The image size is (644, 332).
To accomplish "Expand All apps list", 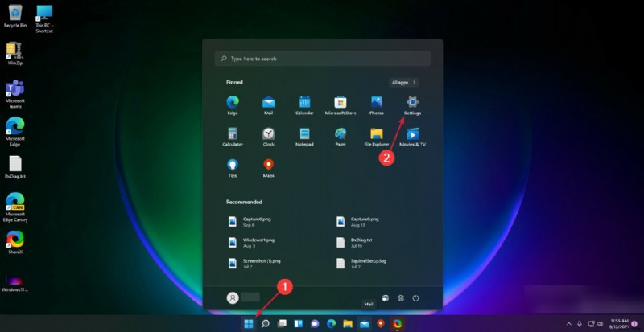I will click(404, 83).
